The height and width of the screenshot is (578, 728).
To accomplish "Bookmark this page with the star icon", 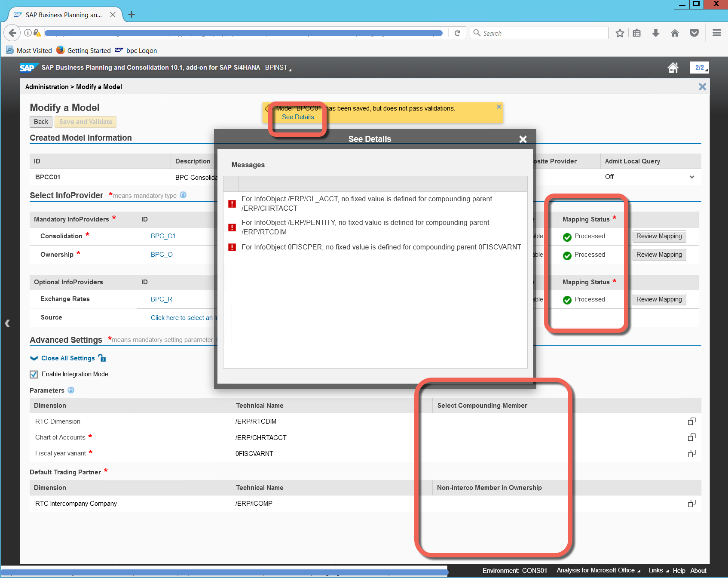I will click(619, 33).
